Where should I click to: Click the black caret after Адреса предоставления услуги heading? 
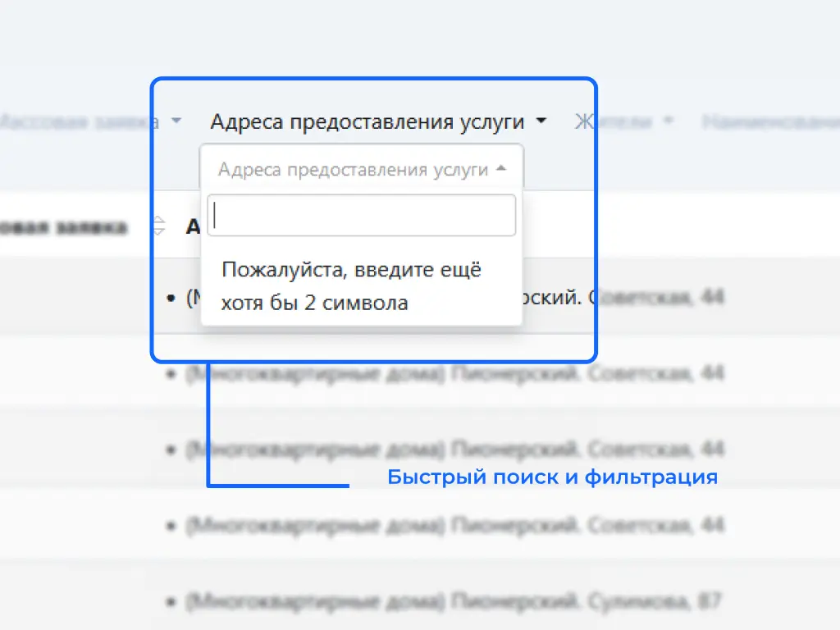pyautogui.click(x=541, y=122)
